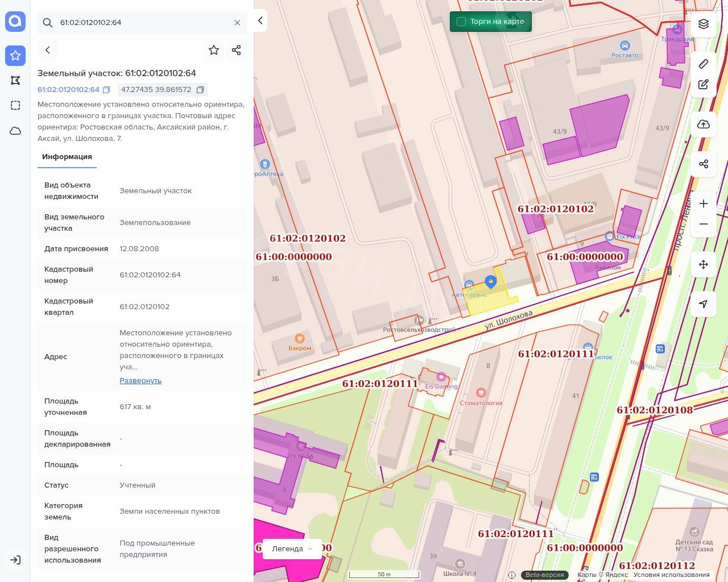The image size is (728, 582).
Task: Share this parcel via the share icon
Action: tap(237, 50)
